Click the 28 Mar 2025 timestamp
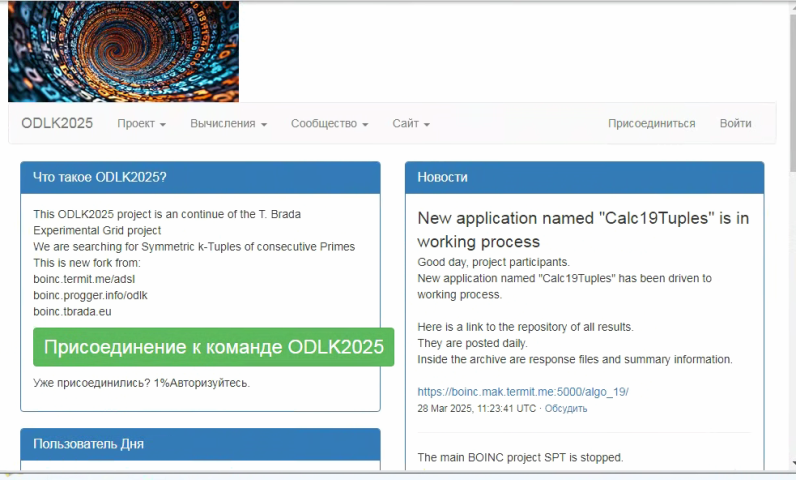 point(477,408)
